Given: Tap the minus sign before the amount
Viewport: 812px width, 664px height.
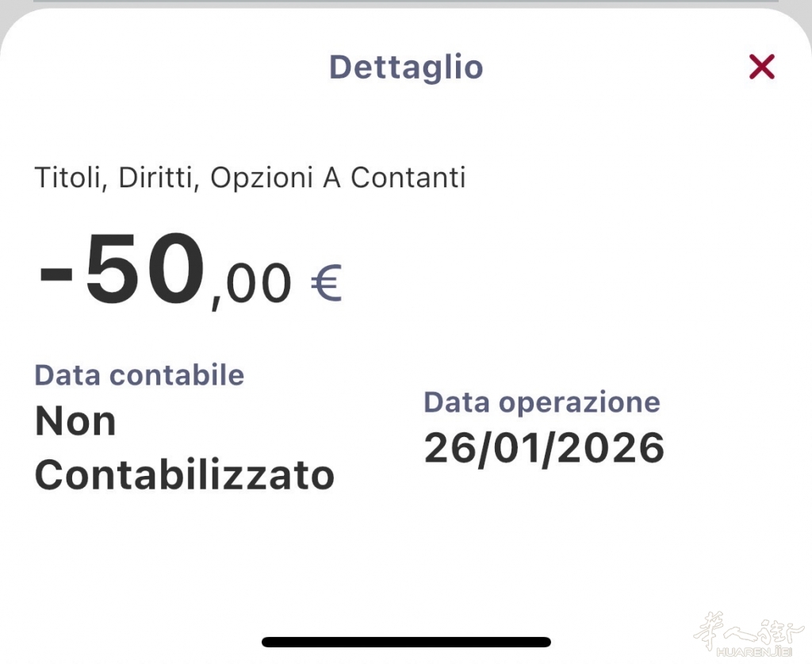Looking at the screenshot, I should pos(56,274).
